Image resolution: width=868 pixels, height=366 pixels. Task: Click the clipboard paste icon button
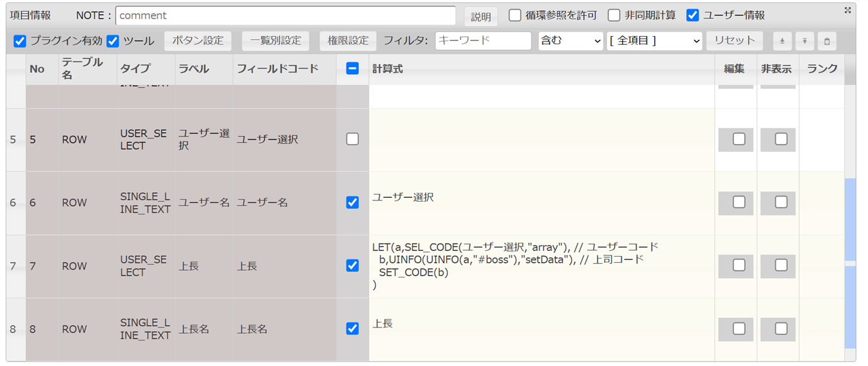point(827,41)
